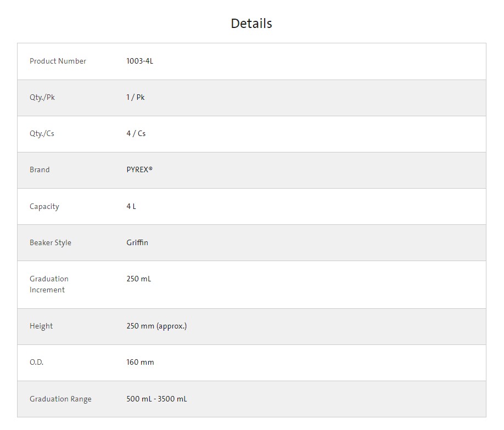Click the Graduation Increment label
This screenshot has width=504, height=430.
(x=49, y=284)
